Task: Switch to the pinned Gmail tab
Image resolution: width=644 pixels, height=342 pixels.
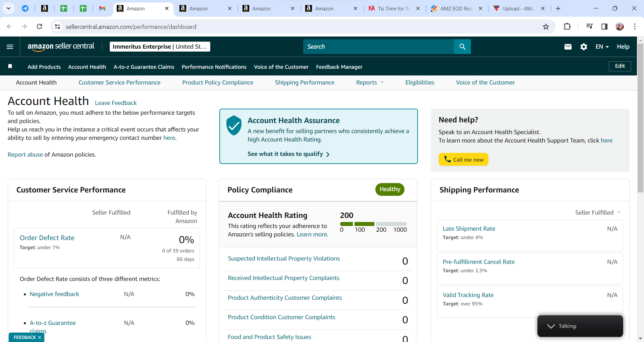Action: pos(102,8)
